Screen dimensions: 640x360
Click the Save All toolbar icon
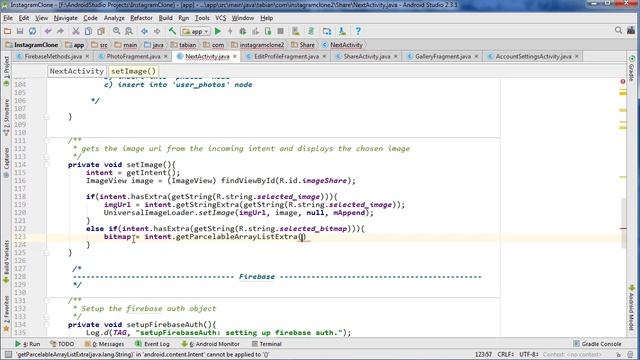20,31
